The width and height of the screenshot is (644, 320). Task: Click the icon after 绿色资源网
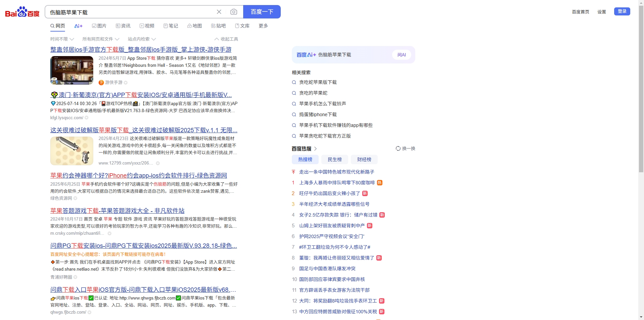coord(75,198)
